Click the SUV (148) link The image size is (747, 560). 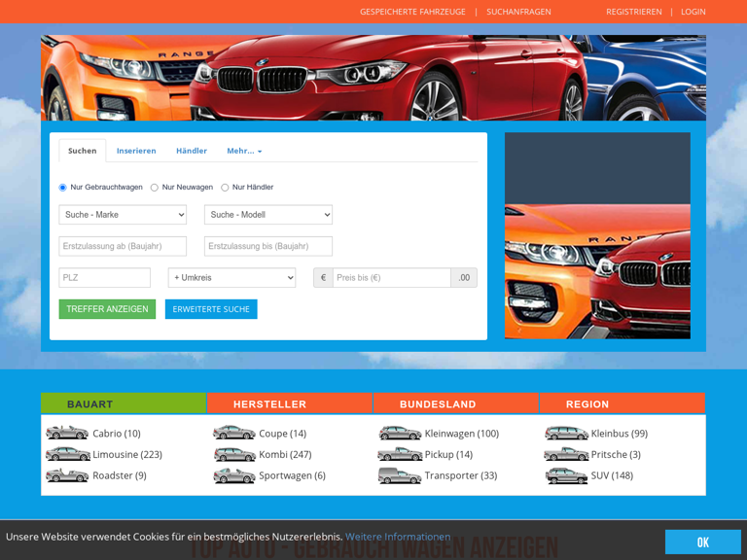pos(612,475)
